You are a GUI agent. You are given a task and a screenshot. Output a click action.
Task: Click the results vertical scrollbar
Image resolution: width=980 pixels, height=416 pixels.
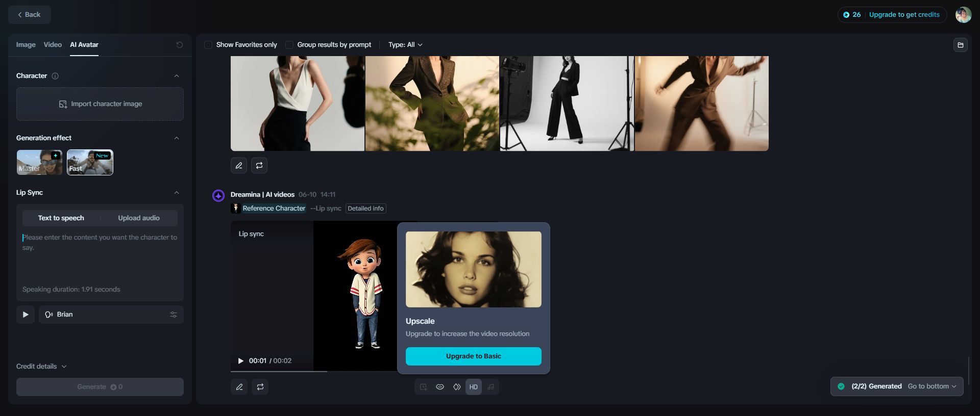(969, 371)
